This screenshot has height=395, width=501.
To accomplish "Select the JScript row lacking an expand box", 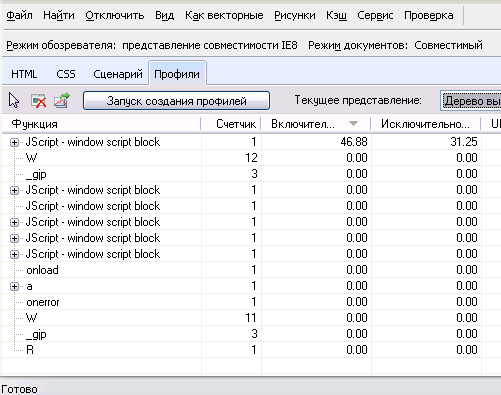I will pos(251,206).
